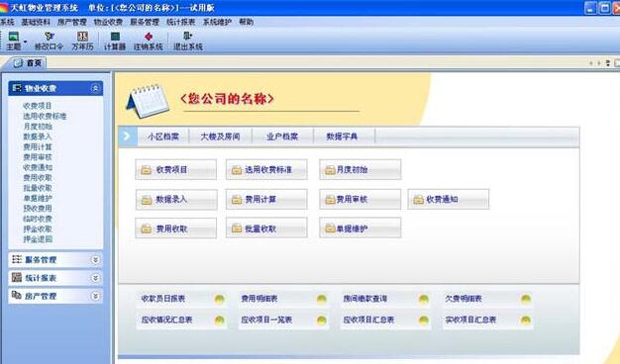Select 月度初始 in the left sidebar list

pyautogui.click(x=38, y=127)
